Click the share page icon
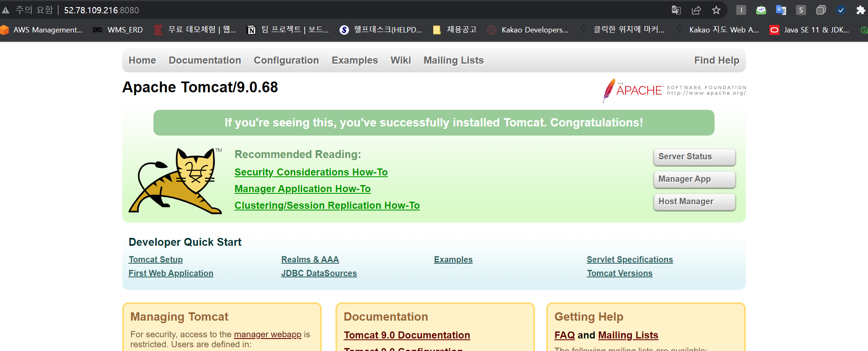 tap(696, 10)
